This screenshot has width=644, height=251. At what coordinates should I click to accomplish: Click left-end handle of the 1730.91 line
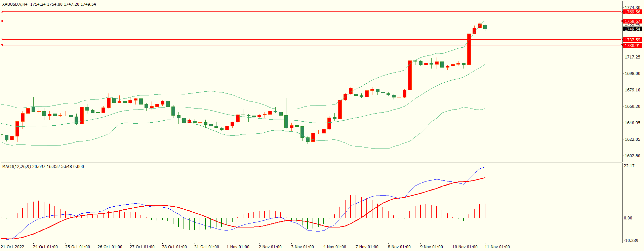(2, 45)
